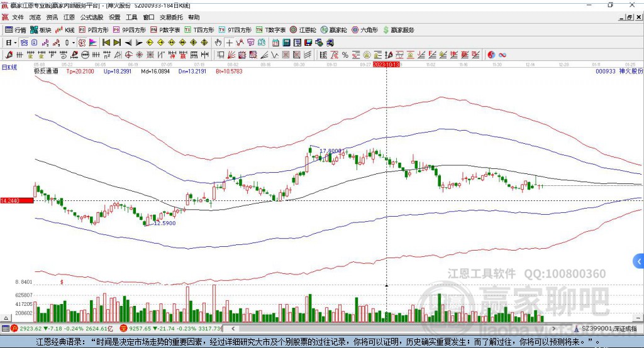Select the zigzag wave line tool
The width and height of the screenshot is (644, 348).
(x=275, y=55)
